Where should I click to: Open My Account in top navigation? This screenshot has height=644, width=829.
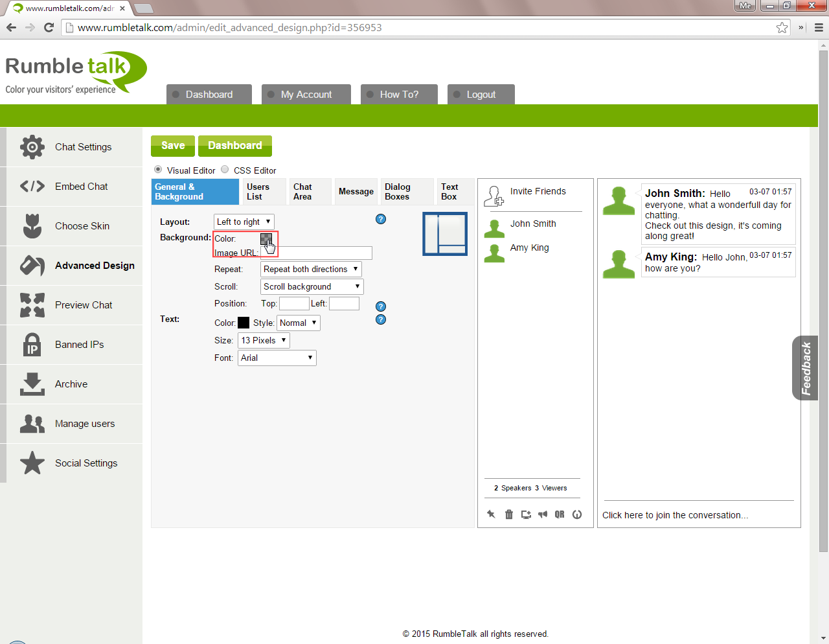click(306, 95)
